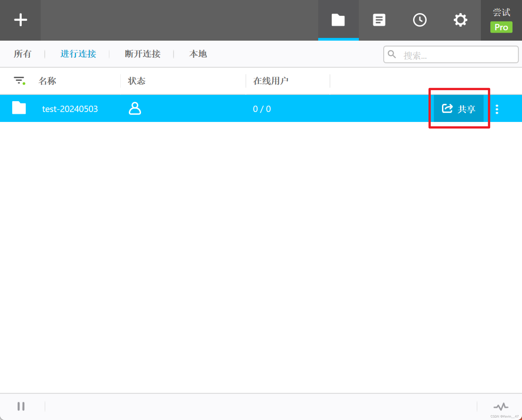Sort by 名称 column header

click(x=47, y=81)
